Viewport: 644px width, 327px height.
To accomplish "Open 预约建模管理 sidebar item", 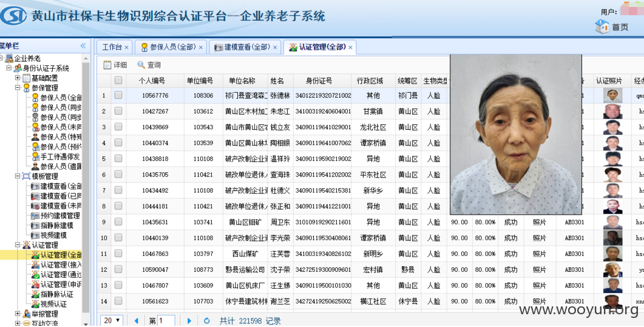I will [x=56, y=216].
